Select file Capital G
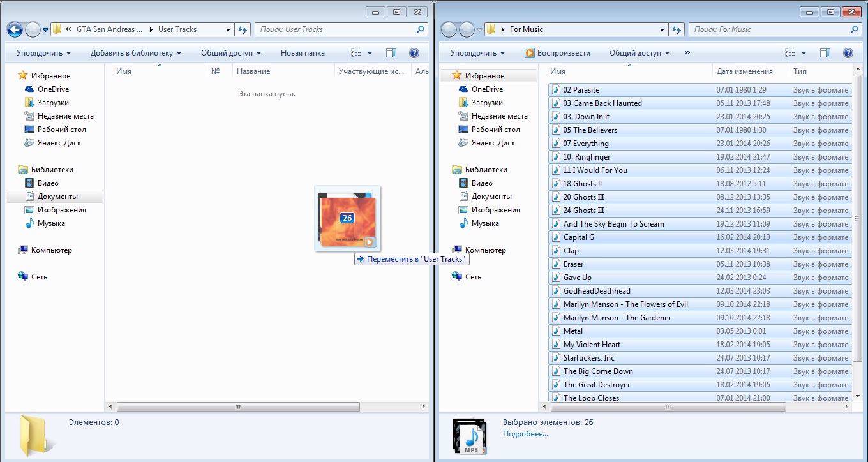Screen dimensions: 868x462 coord(700,237)
